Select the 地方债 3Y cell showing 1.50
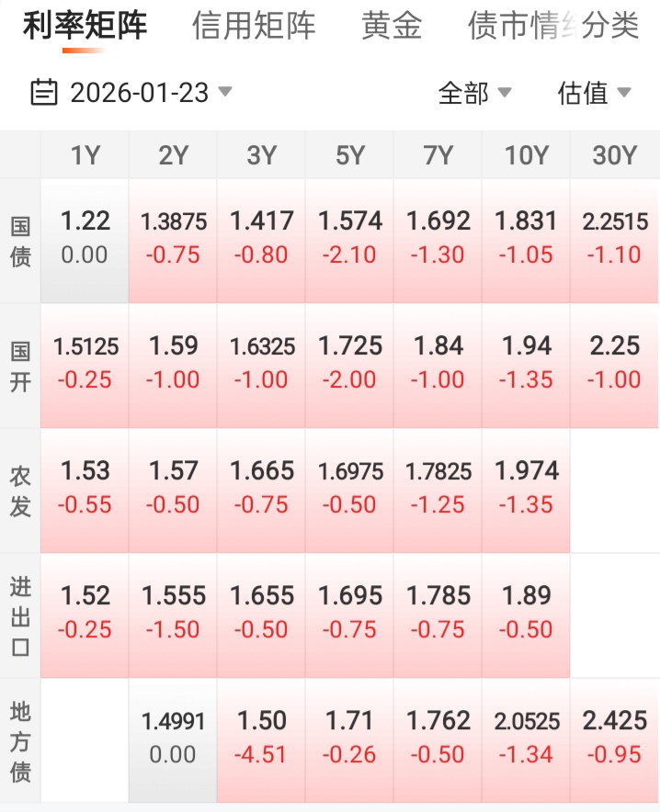Viewport: 660px width, 812px height. point(261,737)
